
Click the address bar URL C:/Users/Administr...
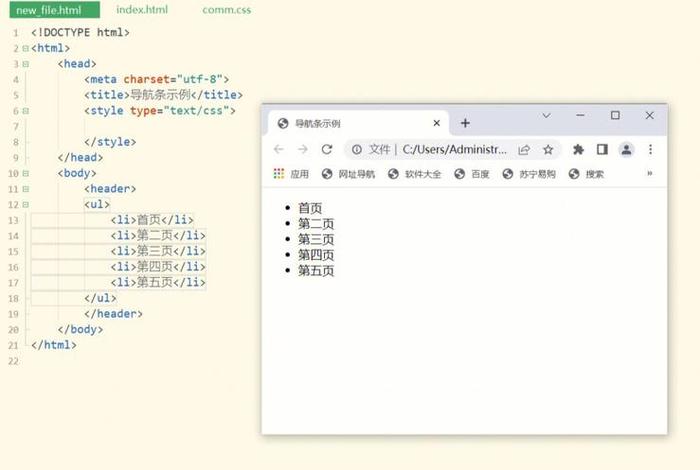tap(454, 150)
